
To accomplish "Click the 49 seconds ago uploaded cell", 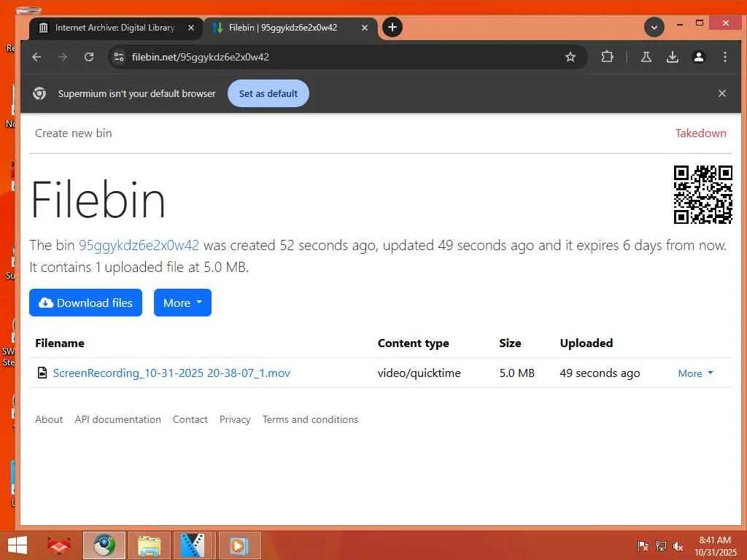I will click(x=600, y=373).
